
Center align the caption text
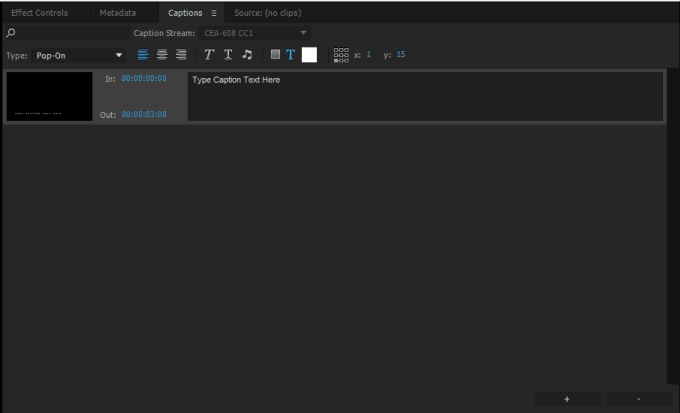click(x=162, y=55)
